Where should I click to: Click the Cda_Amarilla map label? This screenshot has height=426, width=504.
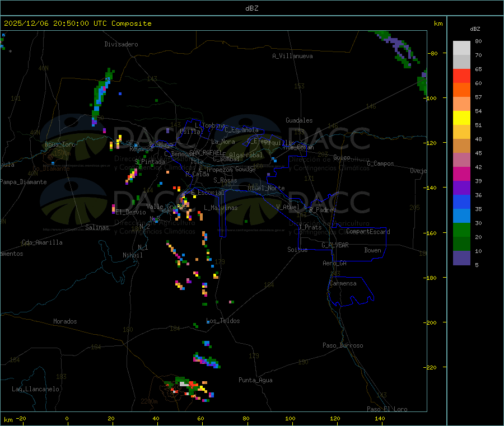click(x=42, y=242)
